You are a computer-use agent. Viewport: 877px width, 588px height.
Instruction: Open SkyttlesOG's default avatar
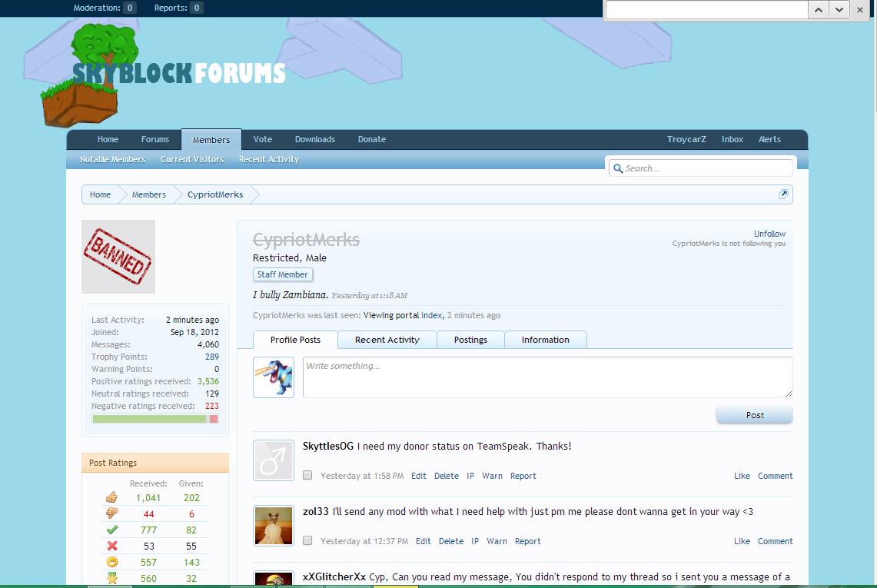coord(274,460)
